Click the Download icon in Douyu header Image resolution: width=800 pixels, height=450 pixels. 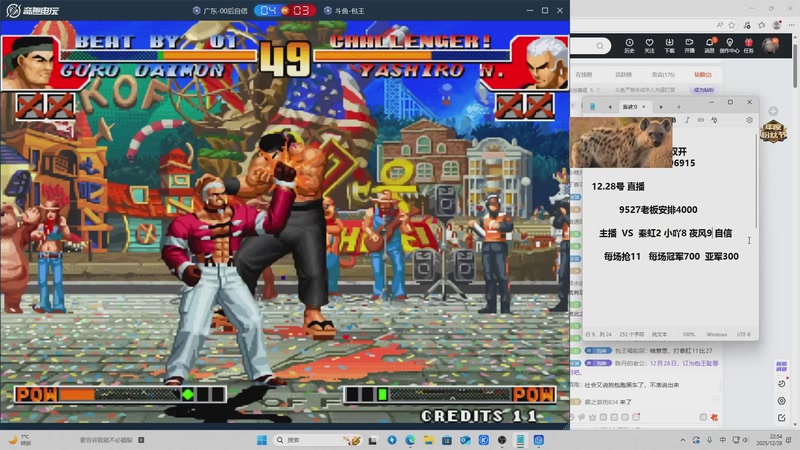(x=669, y=45)
